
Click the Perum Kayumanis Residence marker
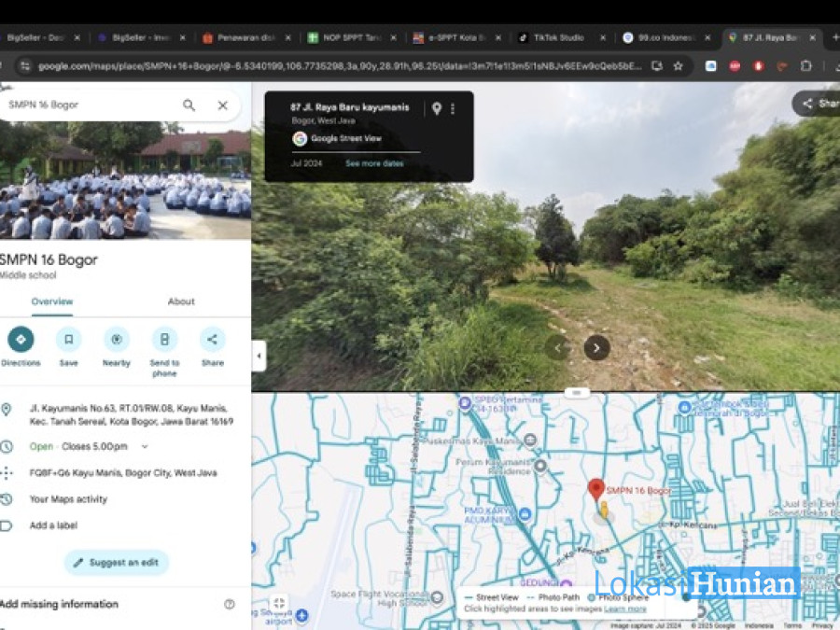point(540,466)
